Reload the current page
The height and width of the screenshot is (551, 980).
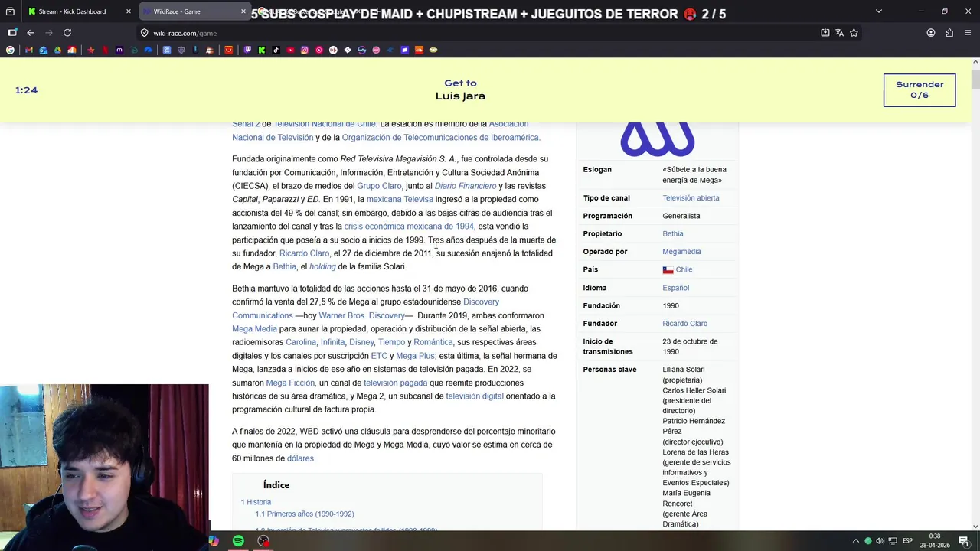point(67,33)
